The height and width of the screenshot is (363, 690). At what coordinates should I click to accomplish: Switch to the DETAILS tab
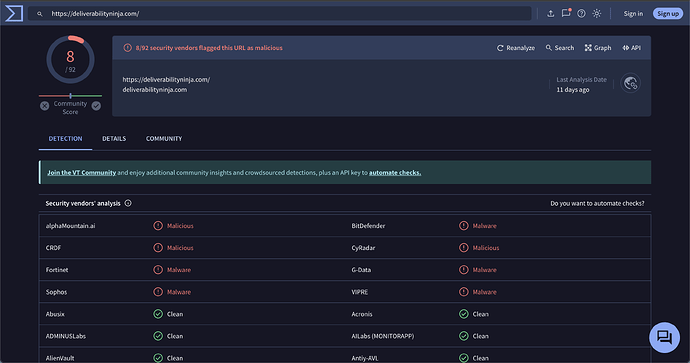coord(114,139)
